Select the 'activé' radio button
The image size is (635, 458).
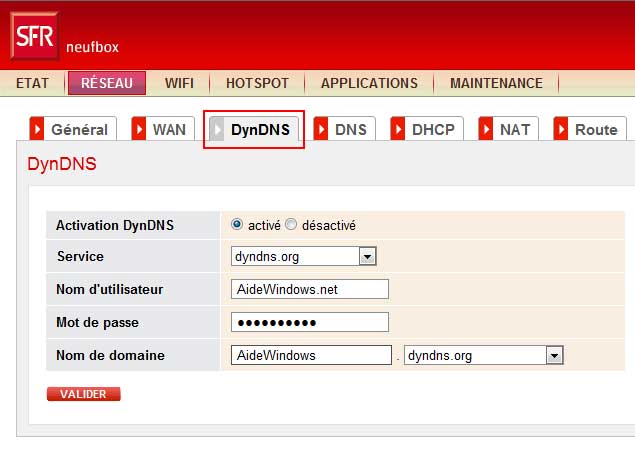point(237,225)
